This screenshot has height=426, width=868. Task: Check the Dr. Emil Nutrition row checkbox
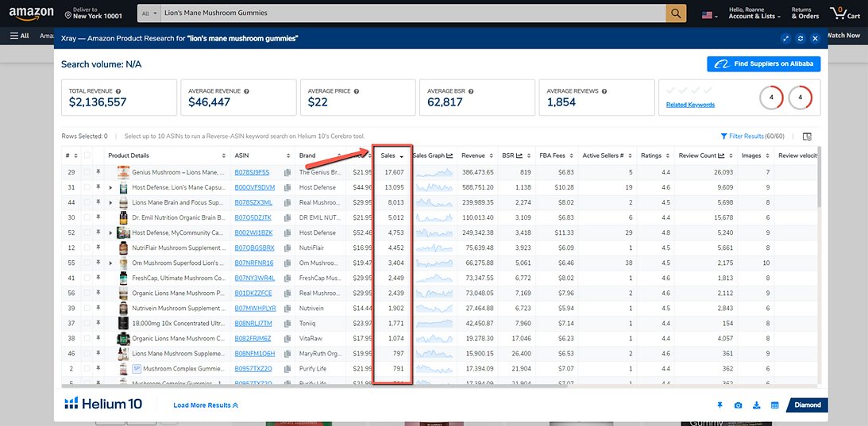87,217
